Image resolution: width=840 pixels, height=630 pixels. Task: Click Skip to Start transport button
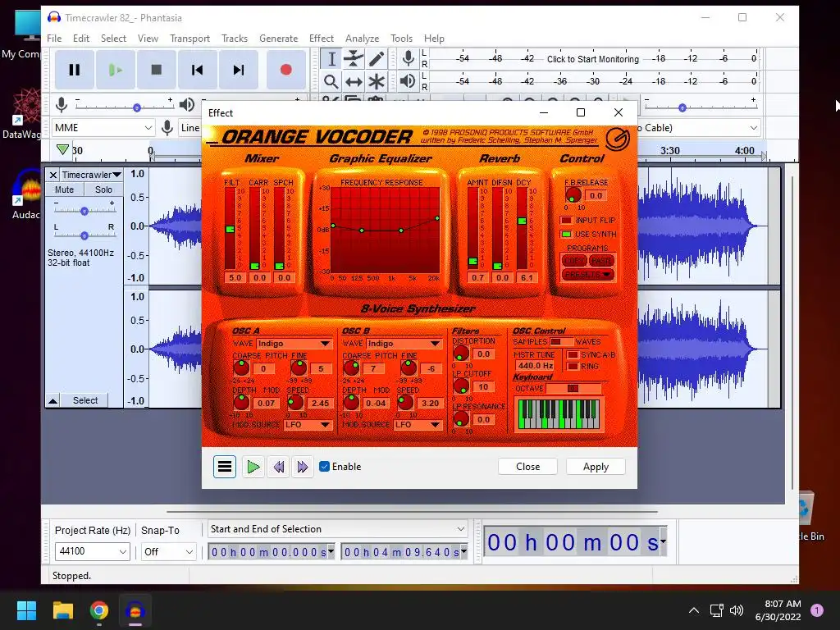click(197, 70)
